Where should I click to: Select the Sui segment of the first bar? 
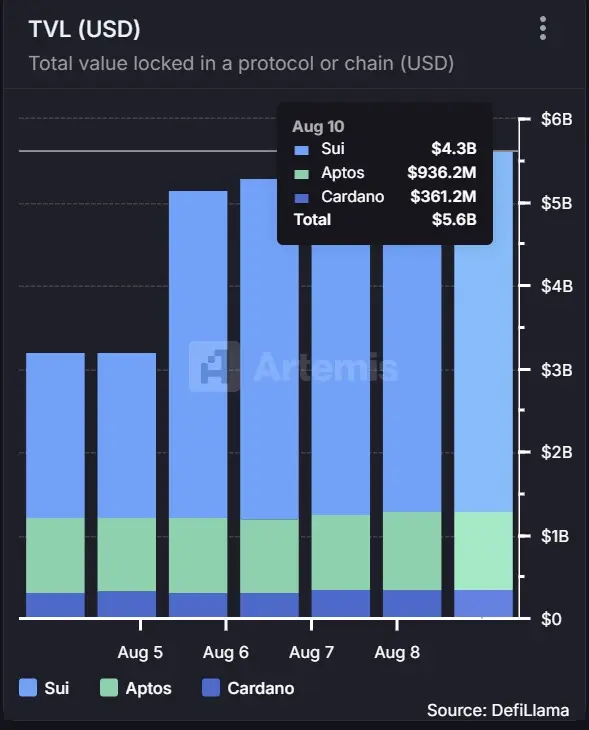click(x=55, y=435)
